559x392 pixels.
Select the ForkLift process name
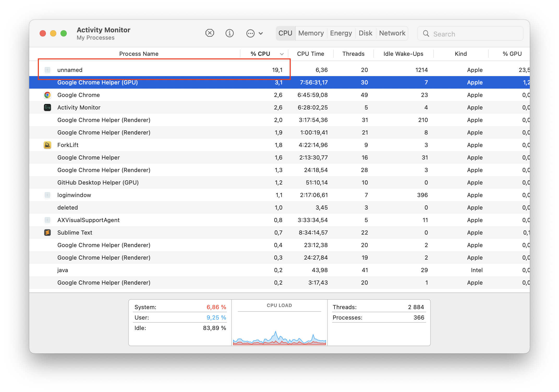click(68, 145)
